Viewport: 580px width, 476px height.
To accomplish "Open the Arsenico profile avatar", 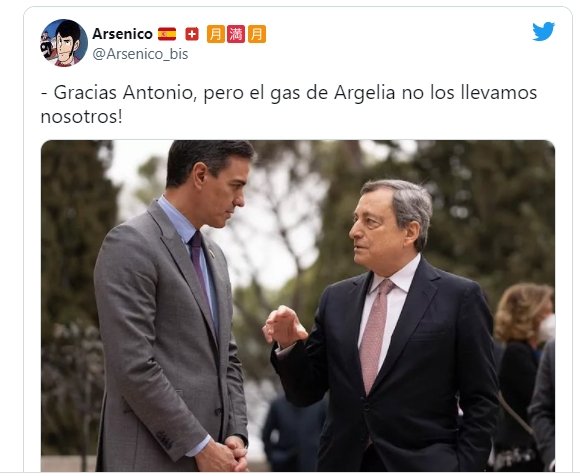I will point(64,43).
